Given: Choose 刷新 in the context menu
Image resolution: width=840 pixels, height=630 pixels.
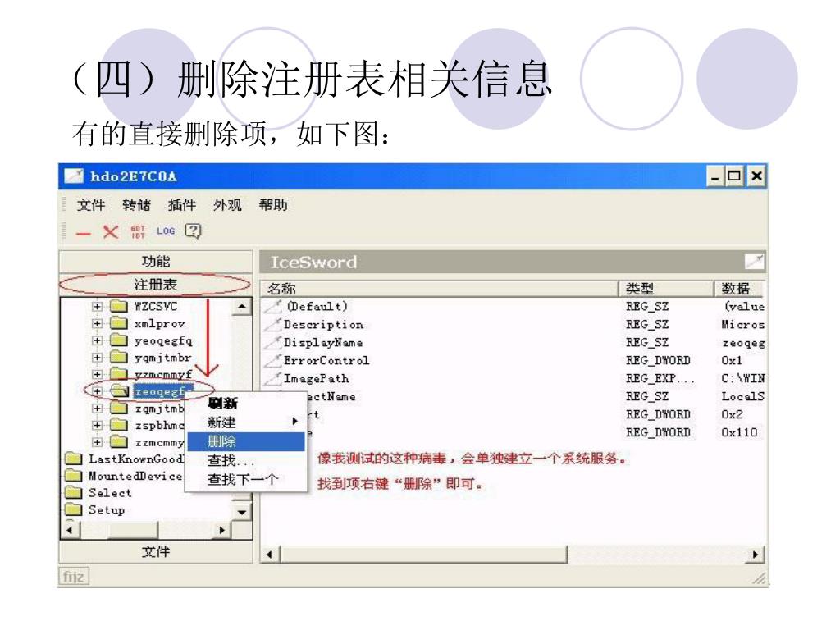Looking at the screenshot, I should (x=246, y=404).
